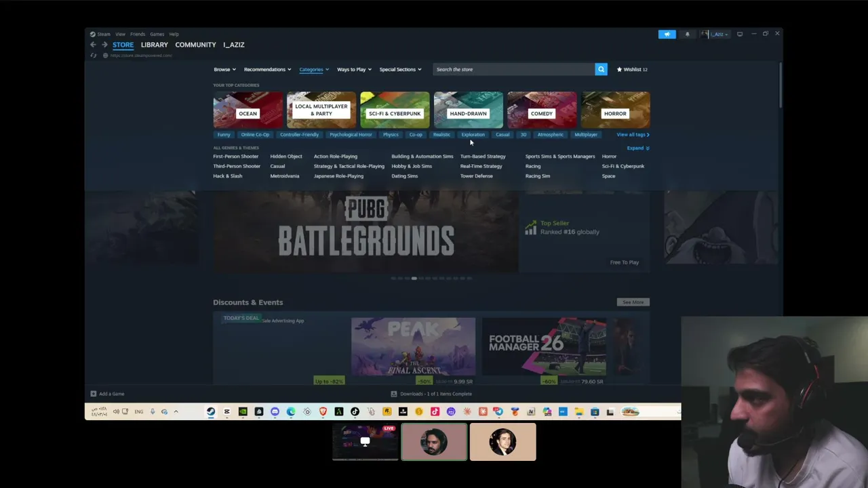Select the Controller-Friendly tag

[x=299, y=134]
